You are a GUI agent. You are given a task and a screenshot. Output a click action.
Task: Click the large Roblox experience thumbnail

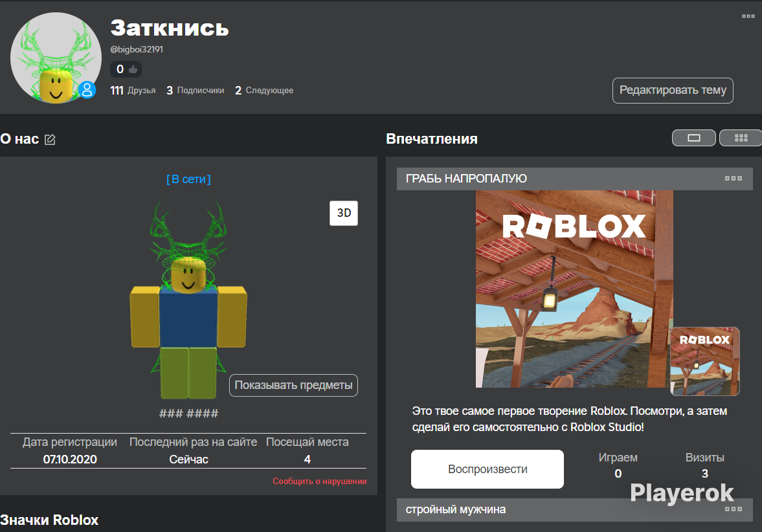[574, 289]
